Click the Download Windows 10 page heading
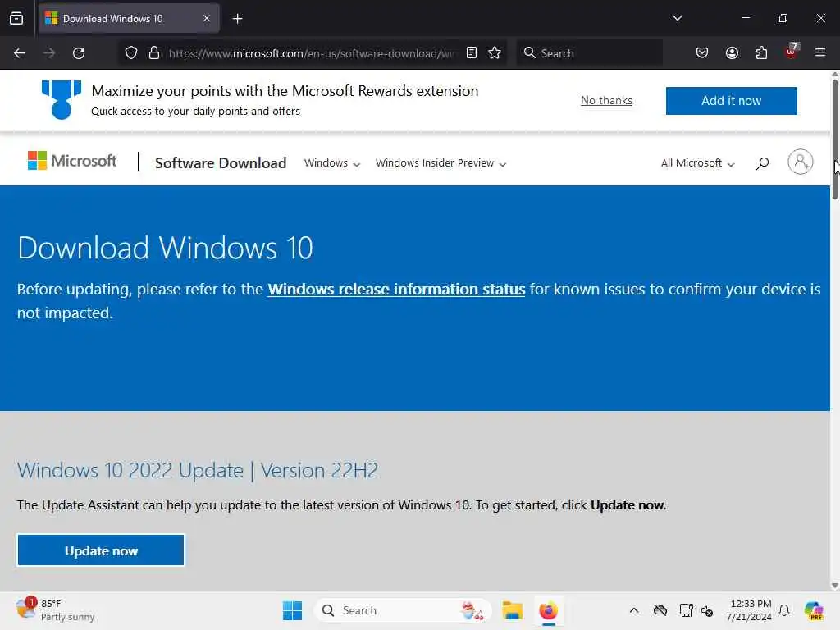 (165, 248)
